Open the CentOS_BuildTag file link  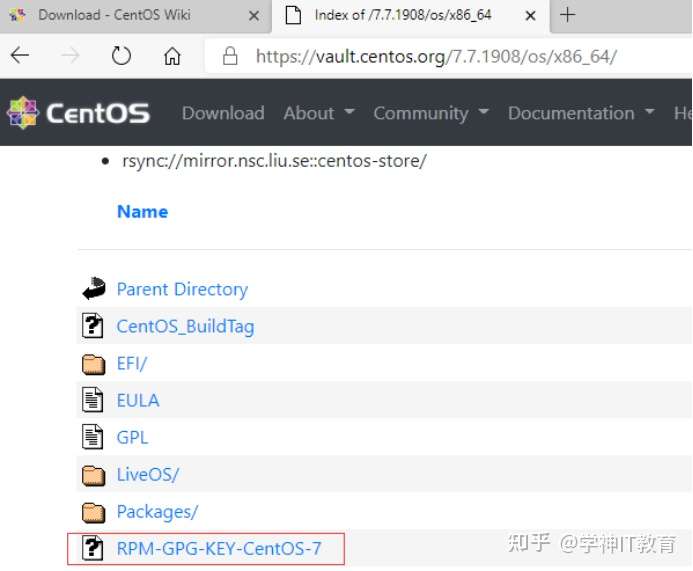click(185, 326)
